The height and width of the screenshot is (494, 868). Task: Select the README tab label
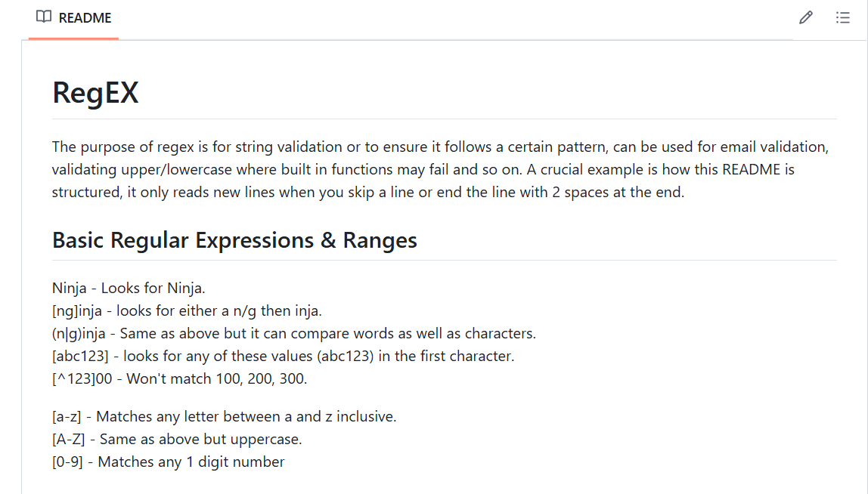click(x=85, y=18)
